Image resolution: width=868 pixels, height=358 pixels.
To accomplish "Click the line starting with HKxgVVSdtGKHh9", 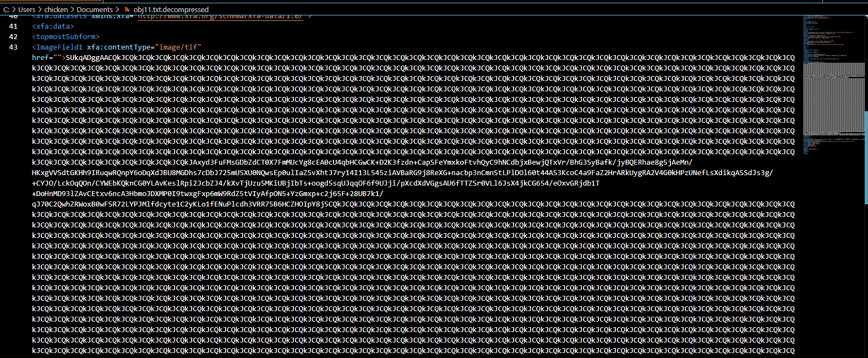I will tap(402, 172).
